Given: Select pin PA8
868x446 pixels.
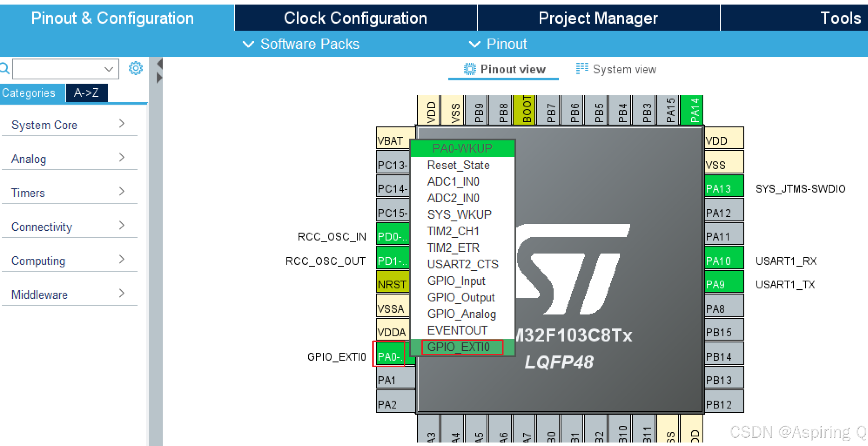Looking at the screenshot, I should tap(724, 306).
